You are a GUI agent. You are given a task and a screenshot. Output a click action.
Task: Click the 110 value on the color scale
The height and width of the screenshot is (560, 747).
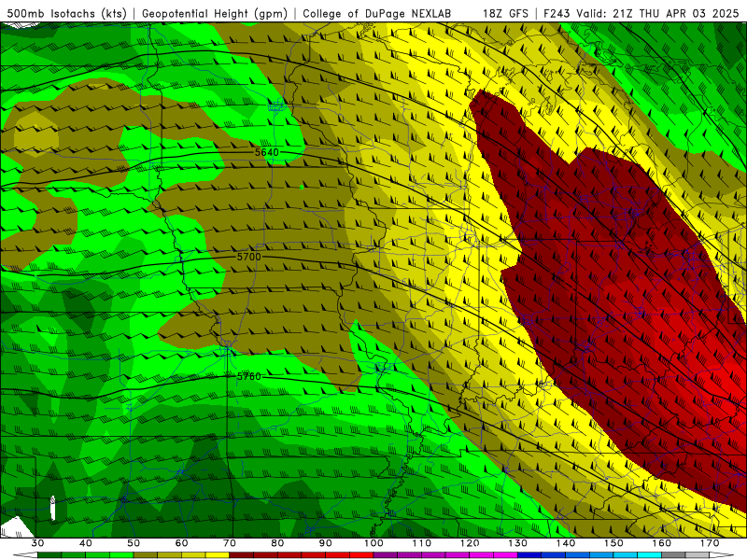point(422,543)
